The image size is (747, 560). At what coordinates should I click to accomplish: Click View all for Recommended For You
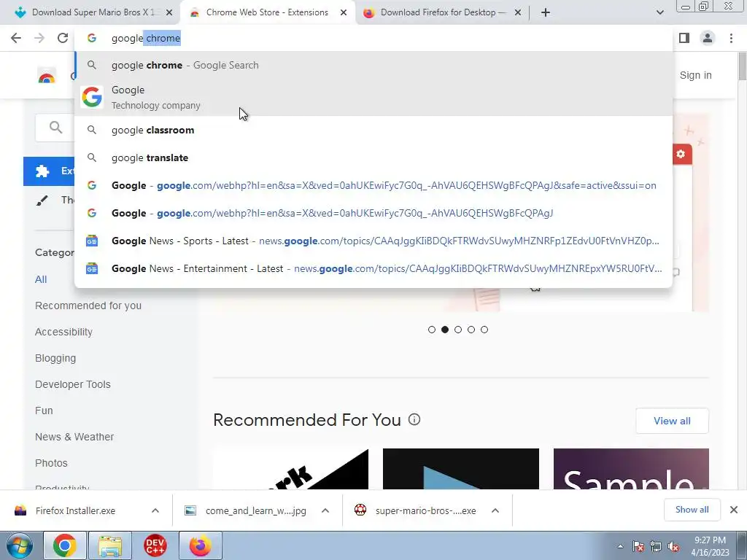coord(672,421)
